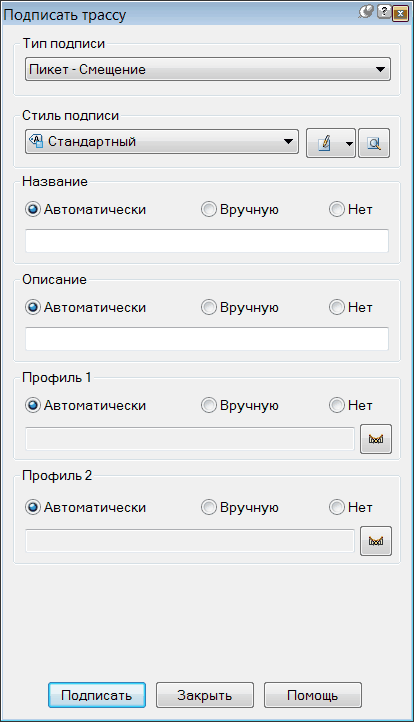Expand the Стиль подписи Стандартный dropdown
This screenshot has height=722, width=414.
point(162,141)
